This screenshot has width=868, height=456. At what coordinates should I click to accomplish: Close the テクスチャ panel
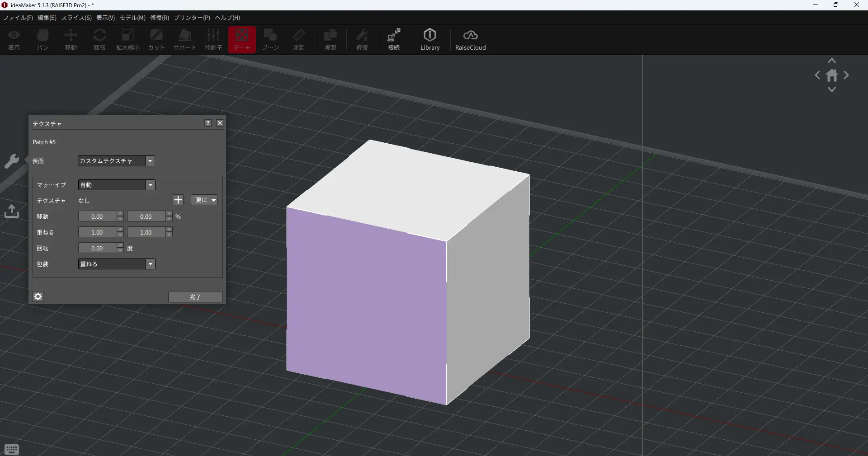click(220, 123)
